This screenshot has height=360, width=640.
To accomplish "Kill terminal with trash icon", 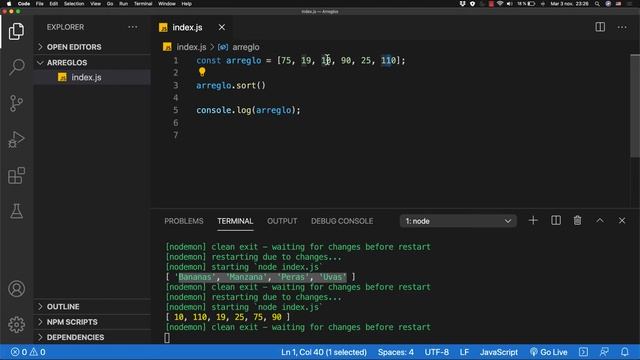I will [x=577, y=220].
